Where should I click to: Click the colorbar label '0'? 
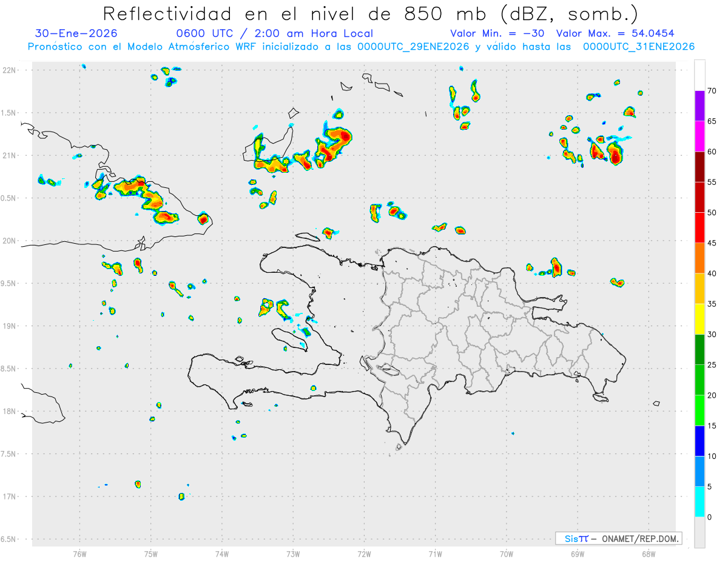[x=710, y=517]
